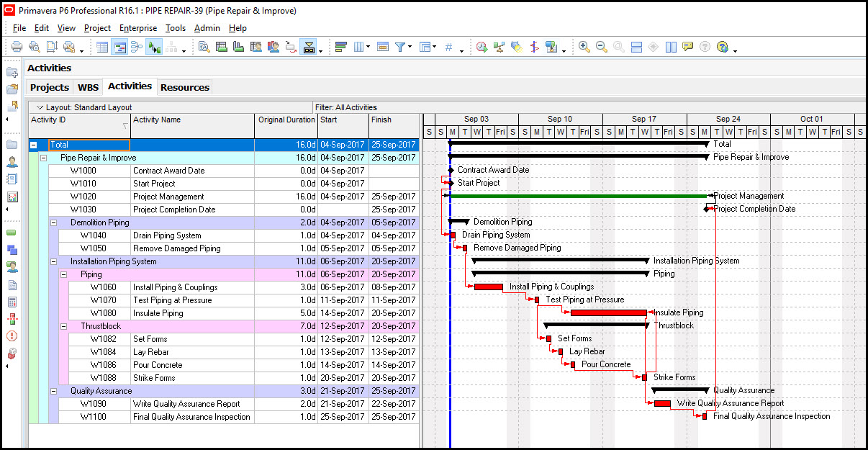Click the Schedule (clock) toolbar icon

[482, 47]
